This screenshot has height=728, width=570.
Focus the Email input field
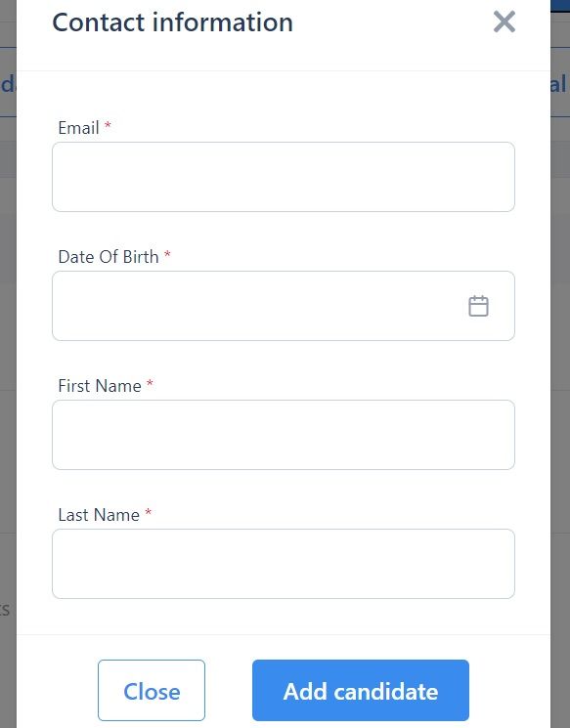click(x=284, y=177)
